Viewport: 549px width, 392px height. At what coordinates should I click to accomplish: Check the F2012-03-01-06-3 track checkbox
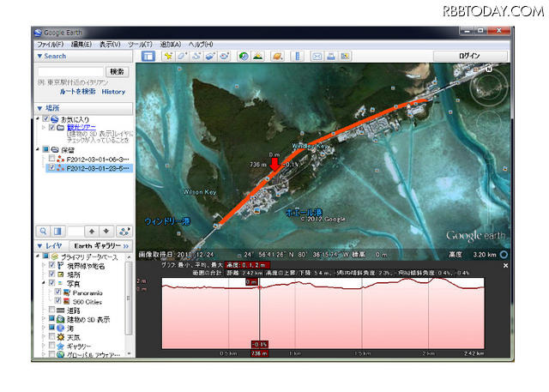(51, 159)
